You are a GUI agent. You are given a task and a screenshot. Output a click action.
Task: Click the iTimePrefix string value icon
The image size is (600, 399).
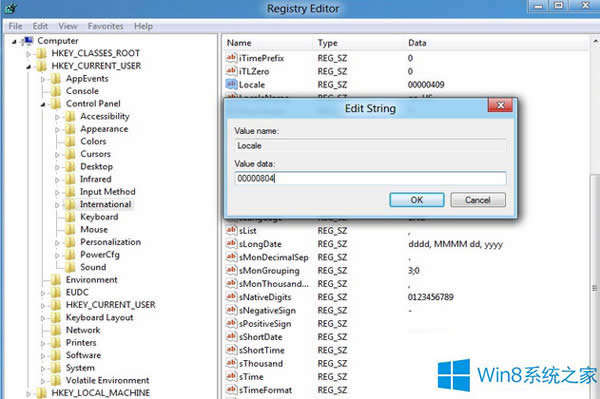231,58
